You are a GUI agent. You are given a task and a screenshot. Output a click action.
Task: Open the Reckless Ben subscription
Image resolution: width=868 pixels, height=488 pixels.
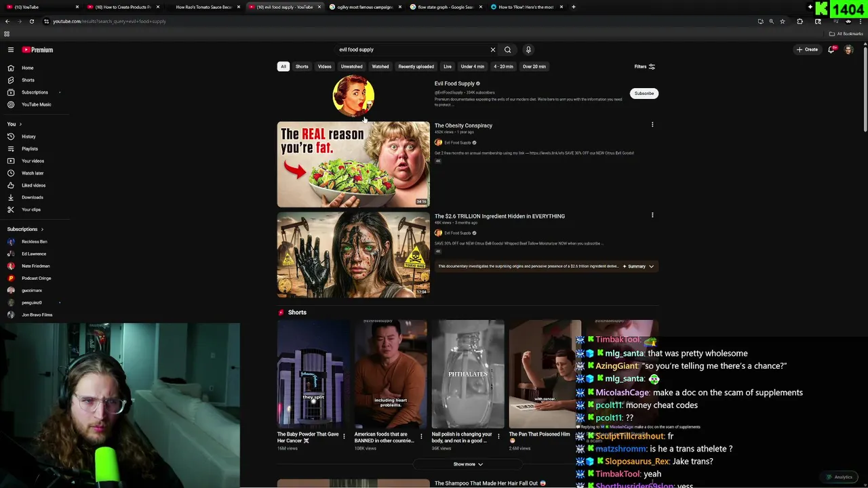tap(34, 241)
